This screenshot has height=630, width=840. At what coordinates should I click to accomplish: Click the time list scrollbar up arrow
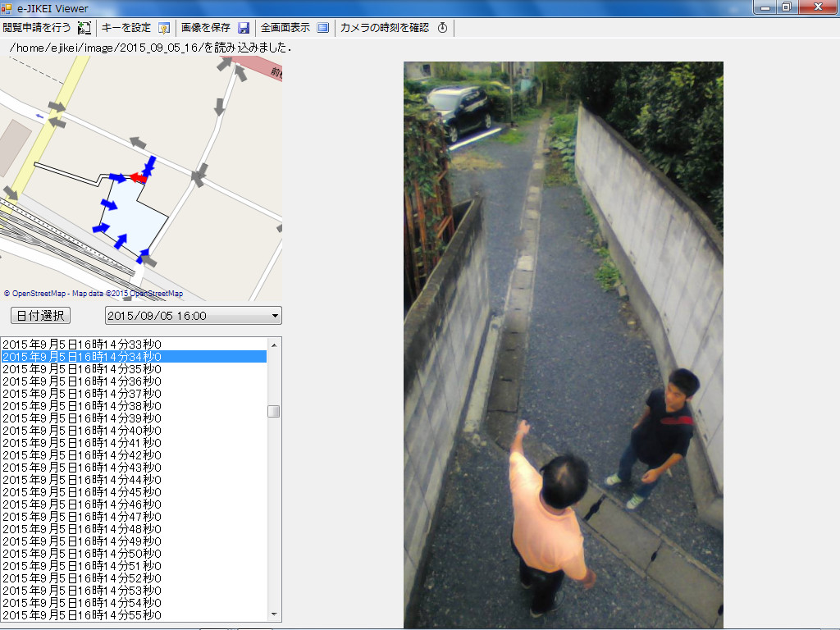coord(274,345)
